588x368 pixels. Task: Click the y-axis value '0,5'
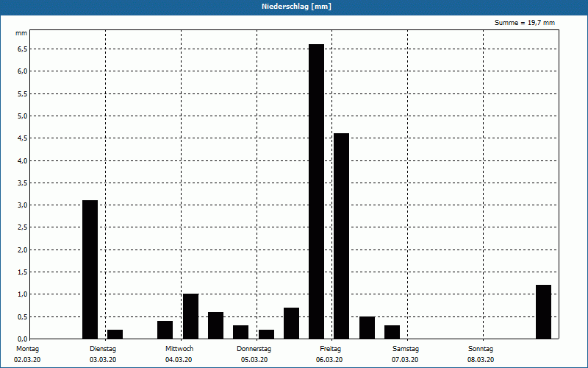pos(23,316)
